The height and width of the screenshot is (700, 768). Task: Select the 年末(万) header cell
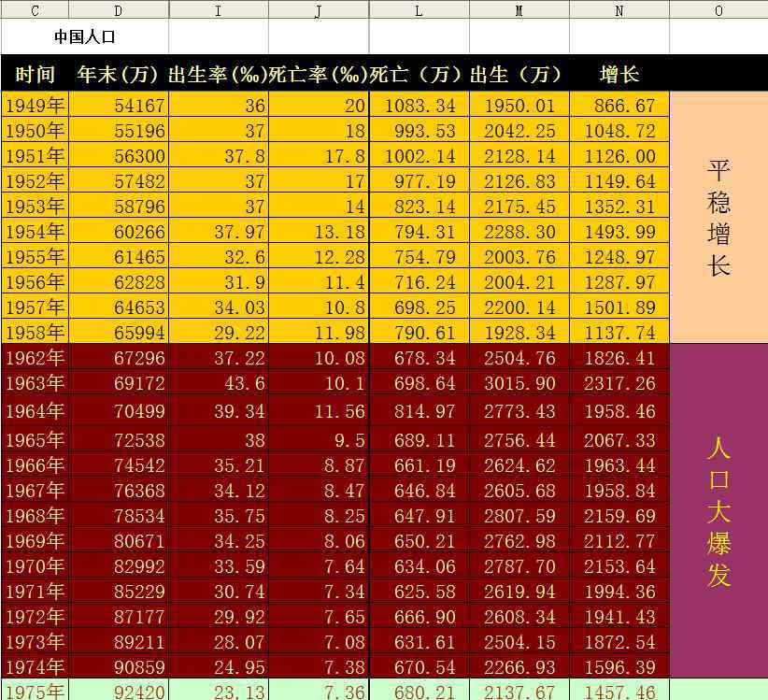[119, 75]
